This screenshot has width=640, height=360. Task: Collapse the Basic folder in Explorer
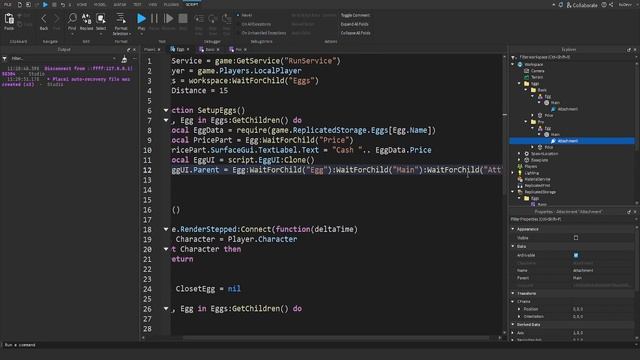[x=526, y=90]
